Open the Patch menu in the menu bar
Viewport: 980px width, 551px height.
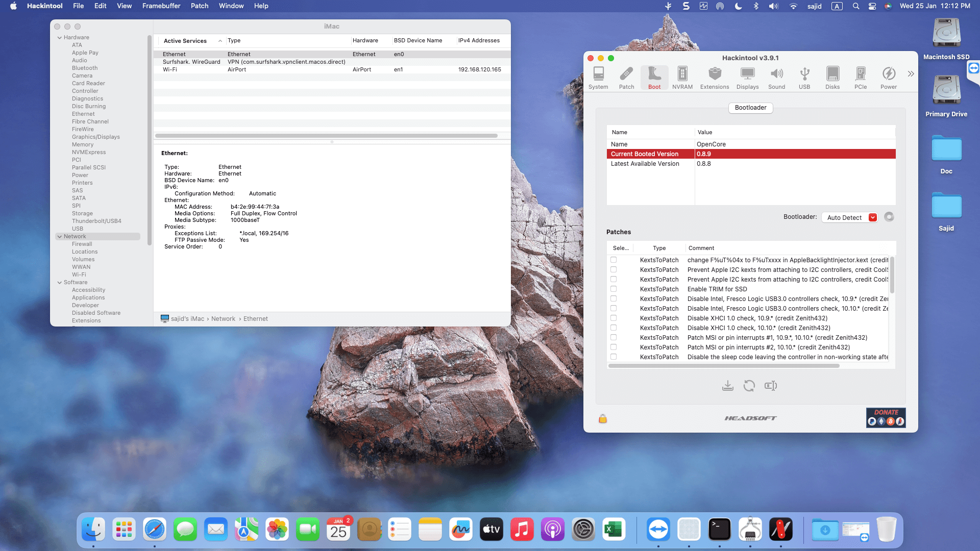click(x=200, y=6)
